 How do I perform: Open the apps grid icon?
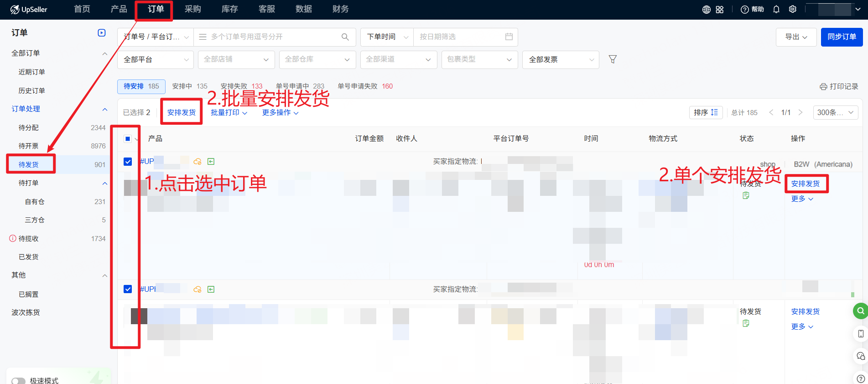point(720,10)
